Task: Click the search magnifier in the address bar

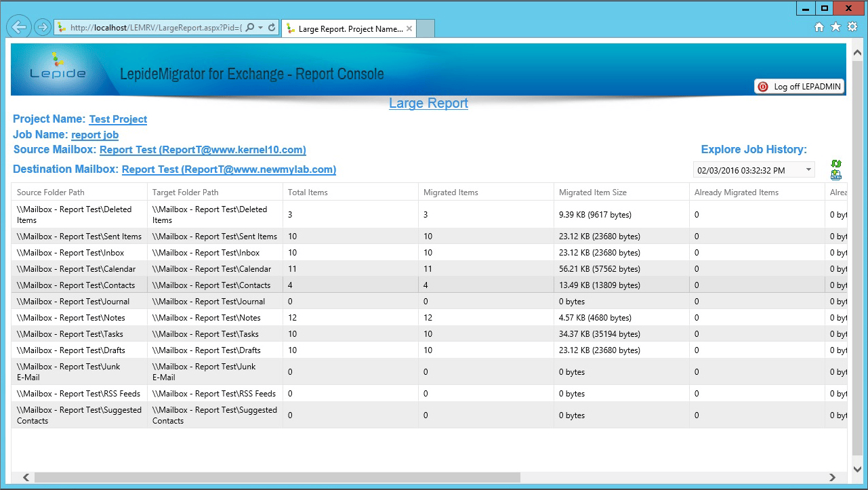Action: (250, 28)
